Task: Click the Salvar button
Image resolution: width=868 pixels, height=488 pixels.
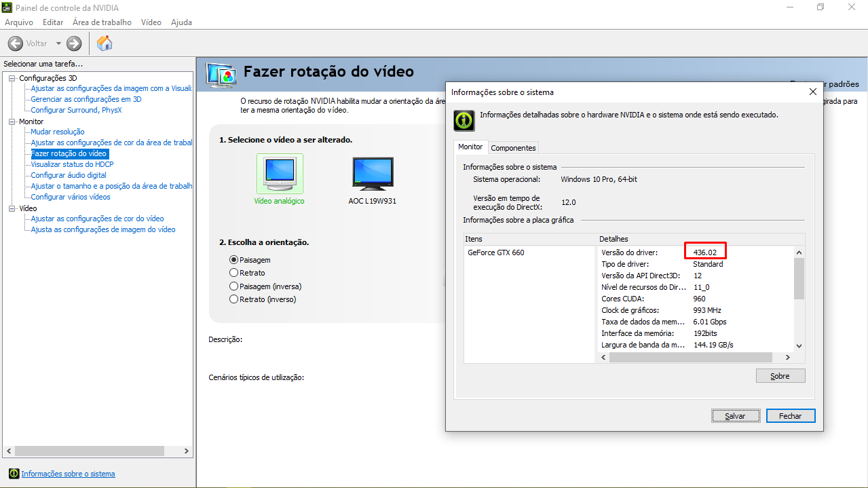Action: (x=736, y=416)
